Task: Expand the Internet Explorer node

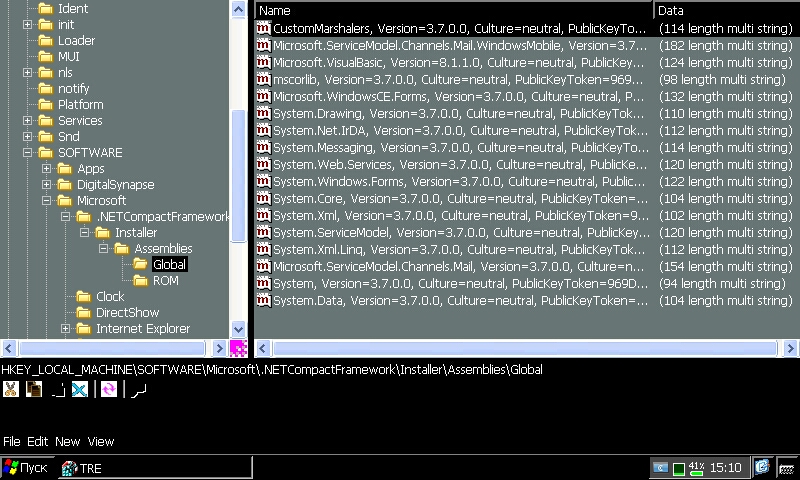Action: click(x=65, y=329)
